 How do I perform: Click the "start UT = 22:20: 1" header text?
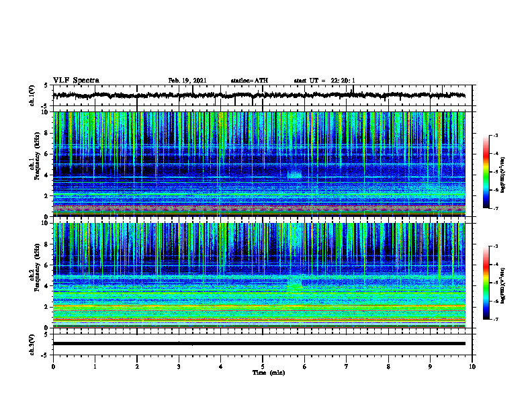(x=324, y=81)
